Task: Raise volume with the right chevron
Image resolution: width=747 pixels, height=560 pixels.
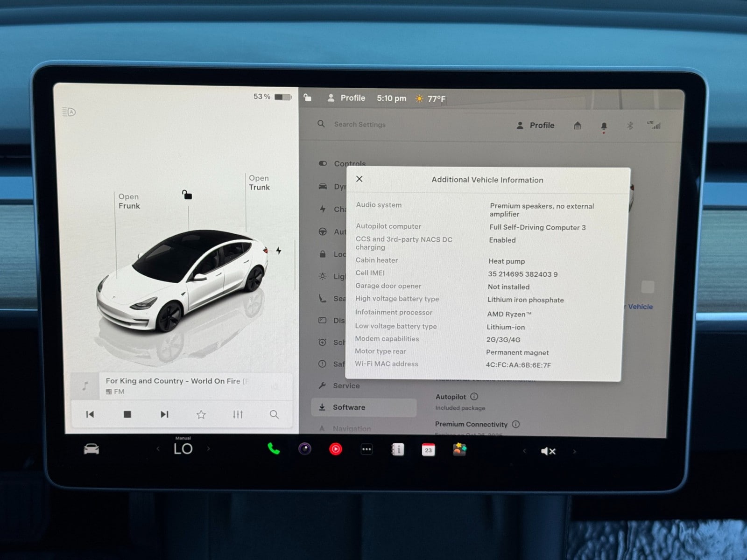Action: click(574, 451)
